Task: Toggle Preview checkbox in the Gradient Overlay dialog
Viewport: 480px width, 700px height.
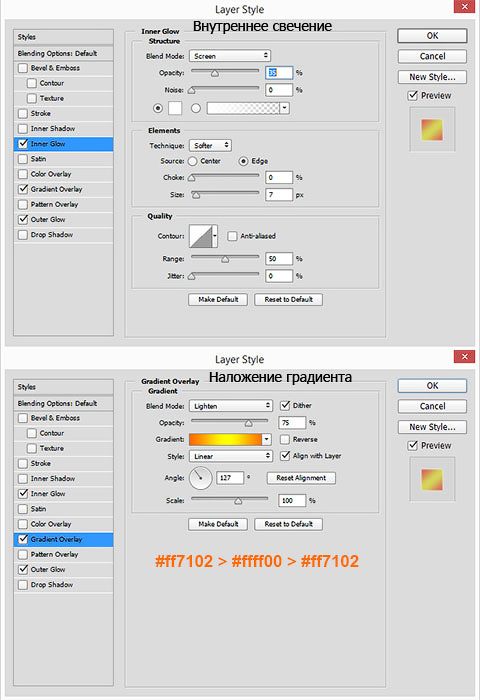Action: click(x=413, y=446)
